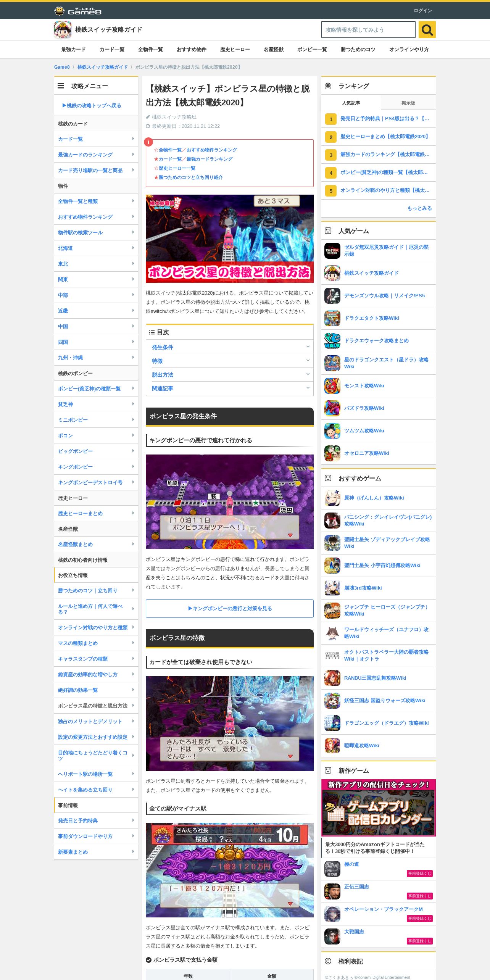Open キングボンビー in the sidebar menu

click(96, 467)
